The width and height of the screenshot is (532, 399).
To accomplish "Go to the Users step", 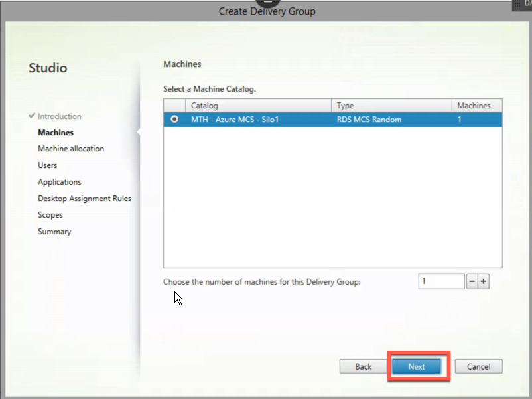I will tap(48, 165).
